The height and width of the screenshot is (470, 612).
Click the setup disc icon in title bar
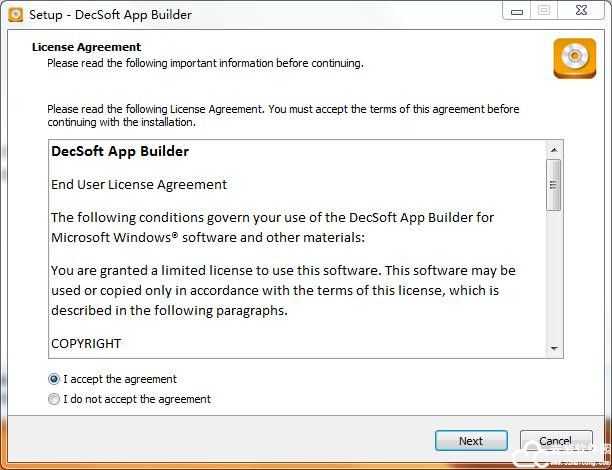(16, 15)
